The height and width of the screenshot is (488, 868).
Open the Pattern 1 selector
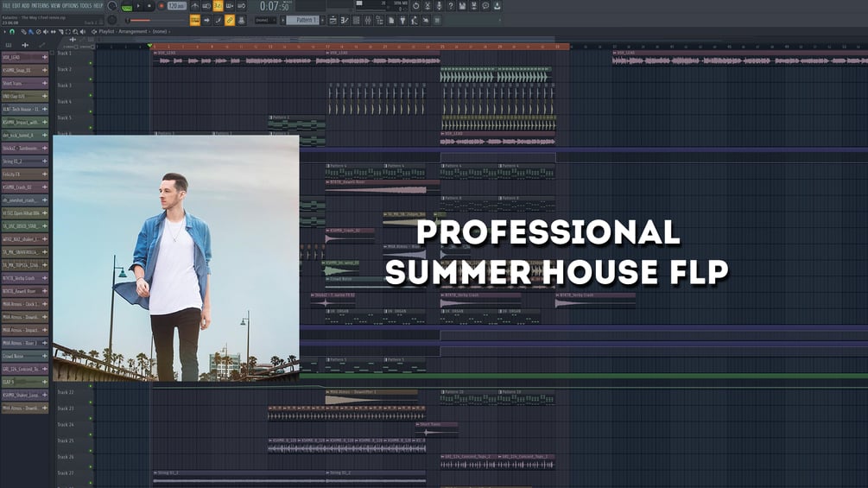coord(302,20)
